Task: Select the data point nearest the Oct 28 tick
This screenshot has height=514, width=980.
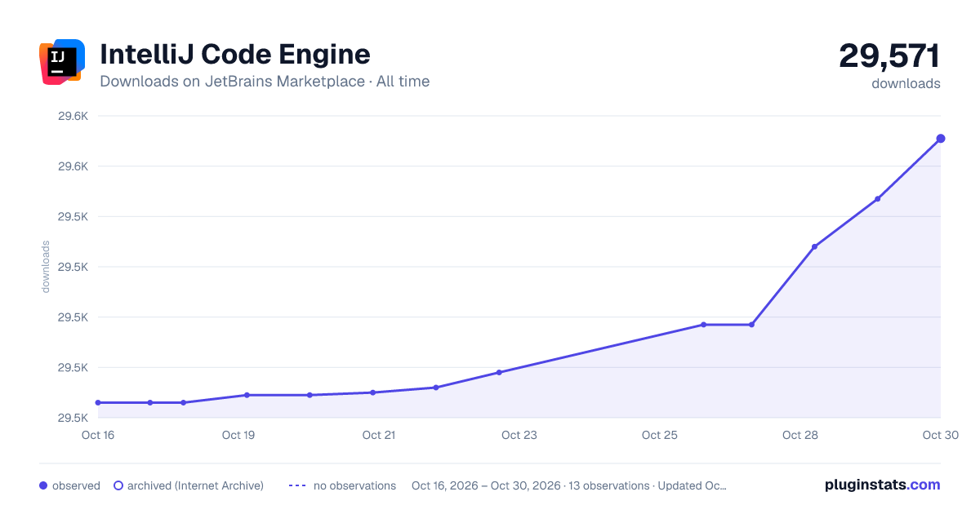Action: pos(814,246)
